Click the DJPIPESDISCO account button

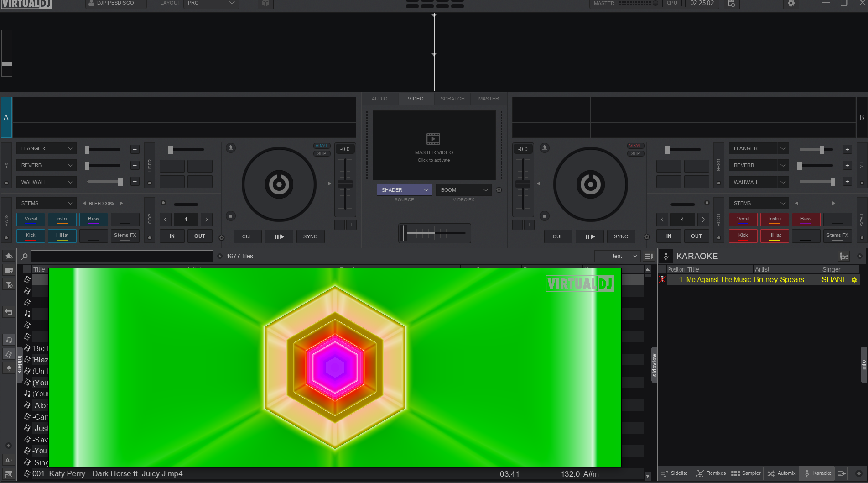(116, 3)
